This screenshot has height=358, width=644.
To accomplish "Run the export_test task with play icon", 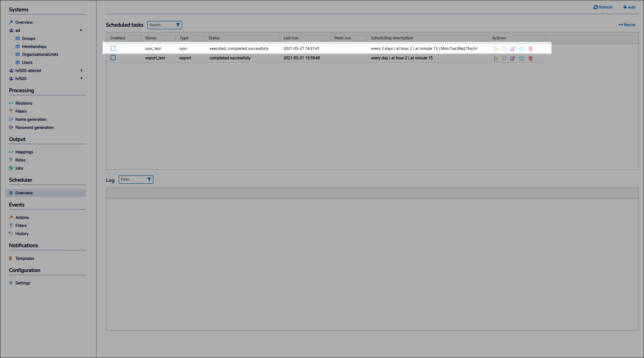I will [496, 58].
